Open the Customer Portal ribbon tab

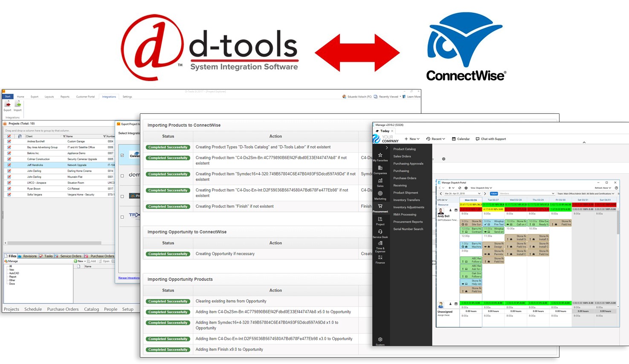85,97
